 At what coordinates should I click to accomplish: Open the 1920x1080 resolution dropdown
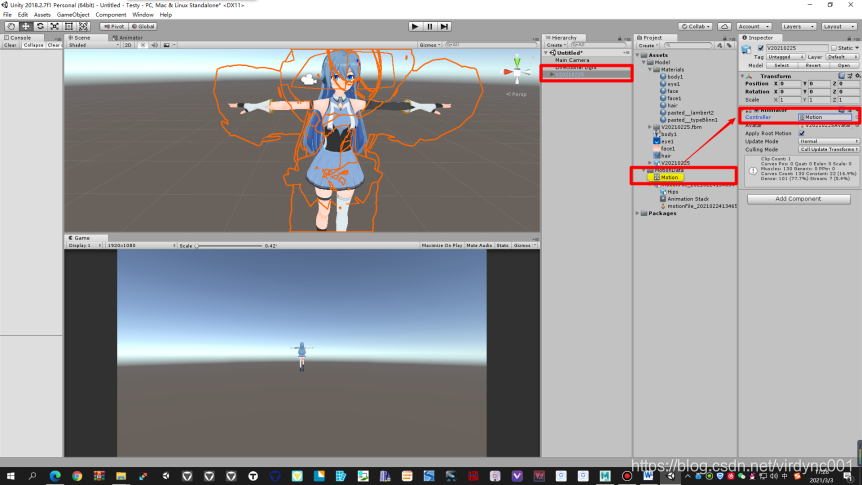point(141,245)
